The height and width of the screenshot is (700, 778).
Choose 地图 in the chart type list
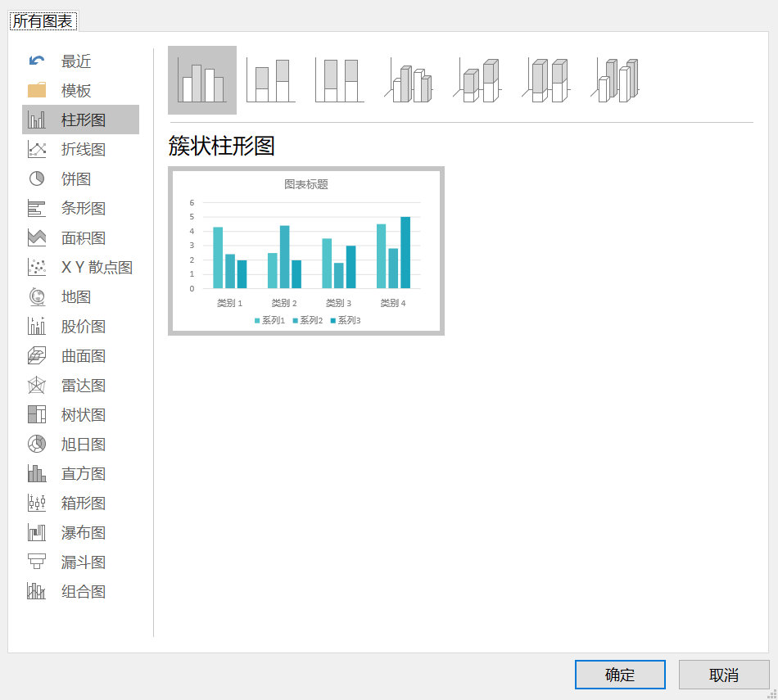pyautogui.click(x=80, y=296)
